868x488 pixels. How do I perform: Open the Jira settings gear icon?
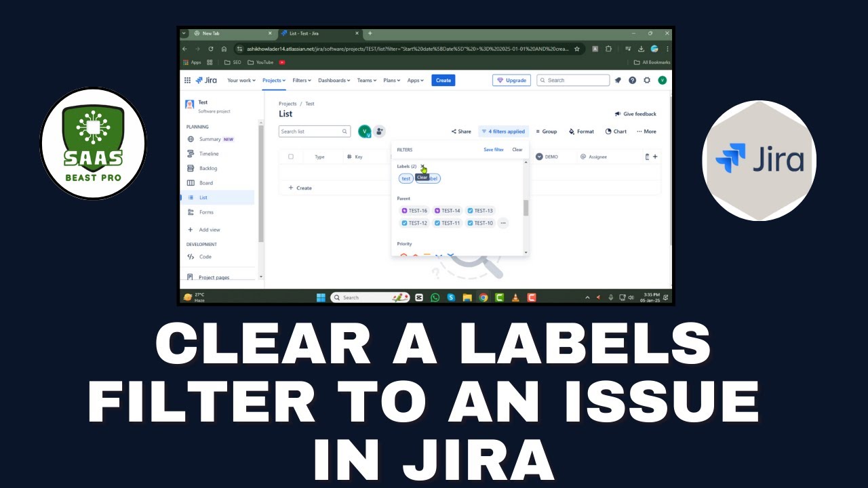[647, 80]
